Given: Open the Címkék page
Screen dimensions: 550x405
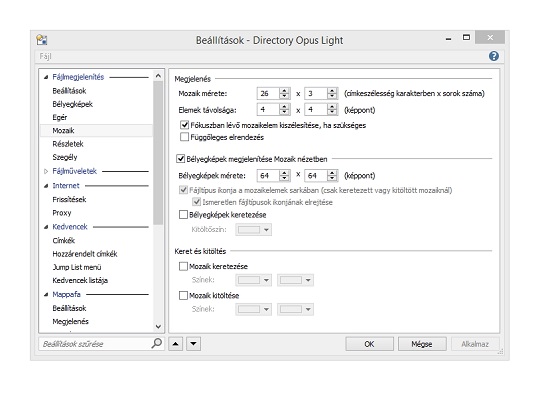Looking at the screenshot, I should tap(63, 241).
